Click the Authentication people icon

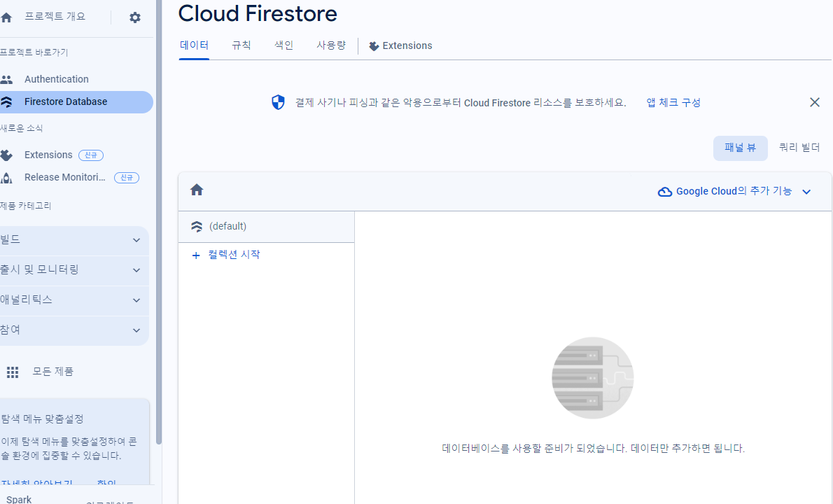coord(6,80)
